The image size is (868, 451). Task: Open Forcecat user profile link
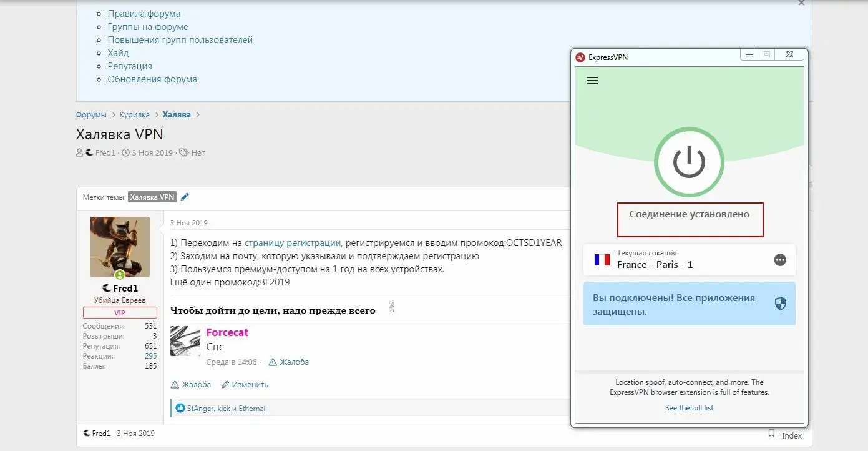tap(227, 332)
